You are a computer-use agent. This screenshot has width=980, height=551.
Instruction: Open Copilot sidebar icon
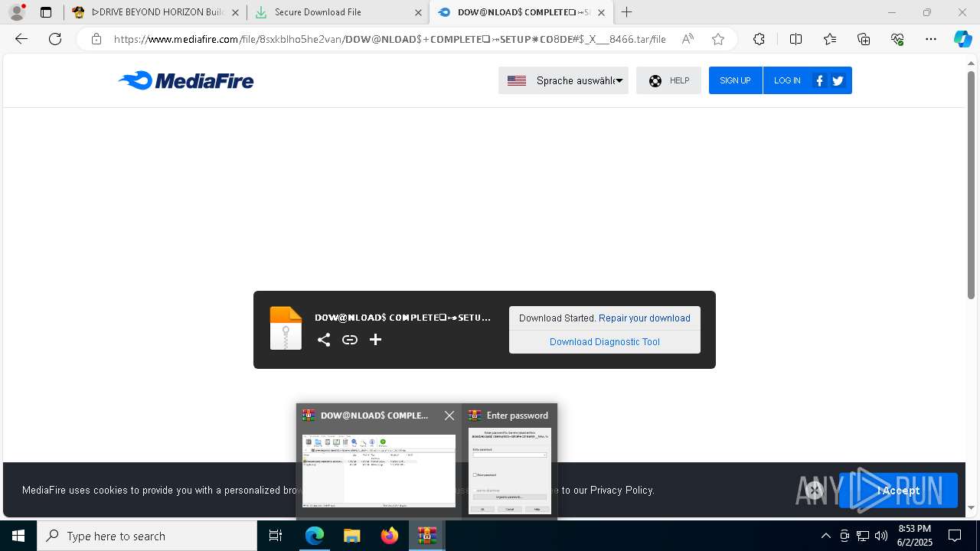tap(962, 39)
